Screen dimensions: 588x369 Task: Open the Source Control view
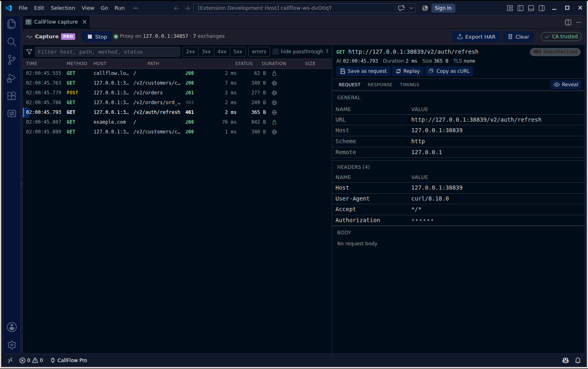point(12,60)
